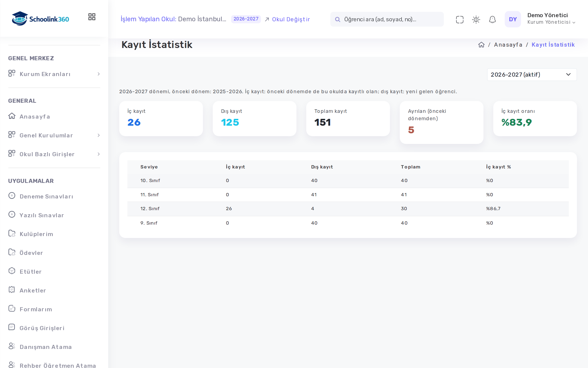Click the Deneme Sınavları icon

point(12,195)
